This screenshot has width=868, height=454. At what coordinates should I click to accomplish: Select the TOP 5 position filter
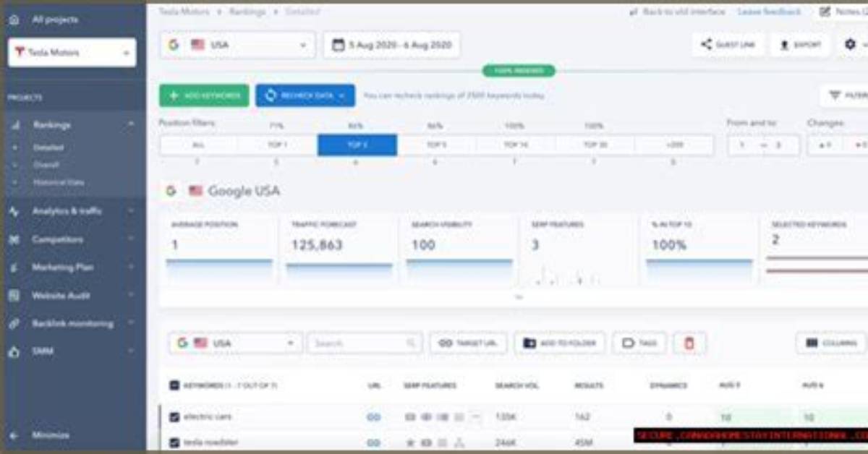pyautogui.click(x=436, y=145)
